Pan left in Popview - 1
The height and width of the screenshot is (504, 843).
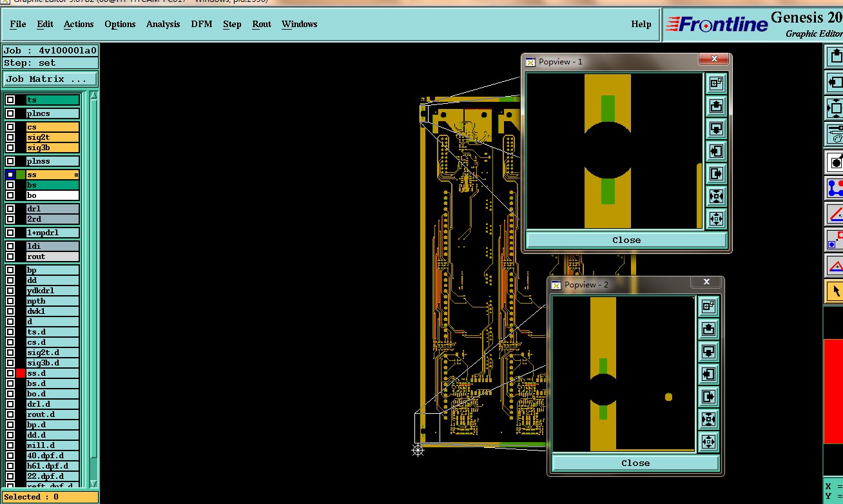[x=716, y=151]
